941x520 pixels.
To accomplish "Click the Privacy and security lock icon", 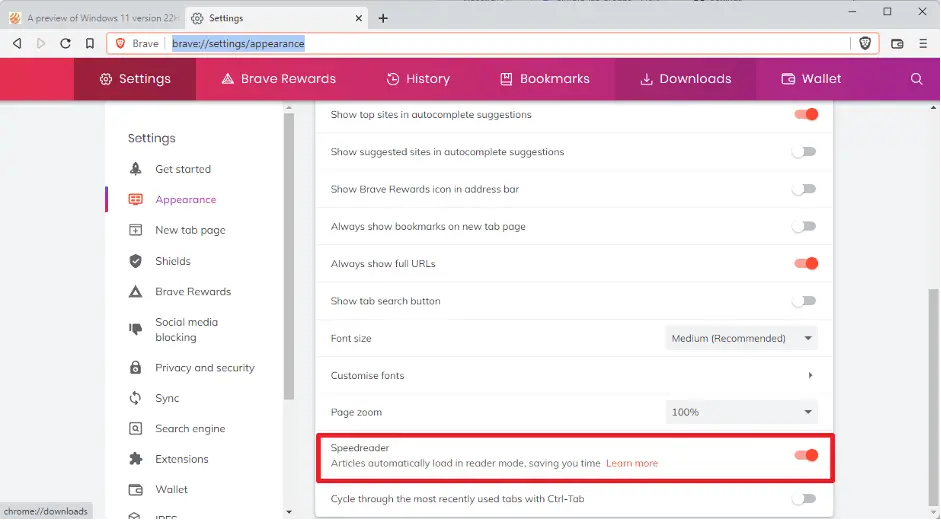I will [136, 367].
